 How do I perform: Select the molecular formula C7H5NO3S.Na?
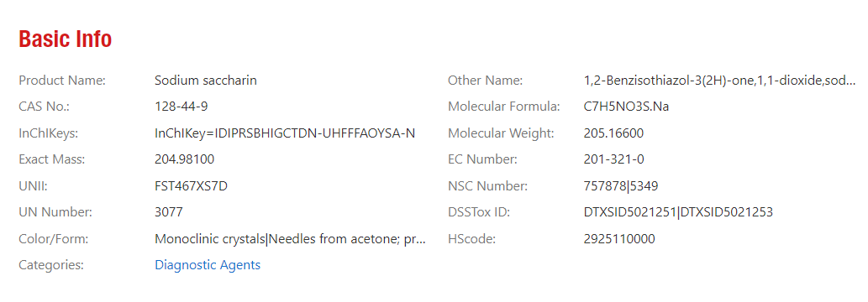click(x=627, y=107)
